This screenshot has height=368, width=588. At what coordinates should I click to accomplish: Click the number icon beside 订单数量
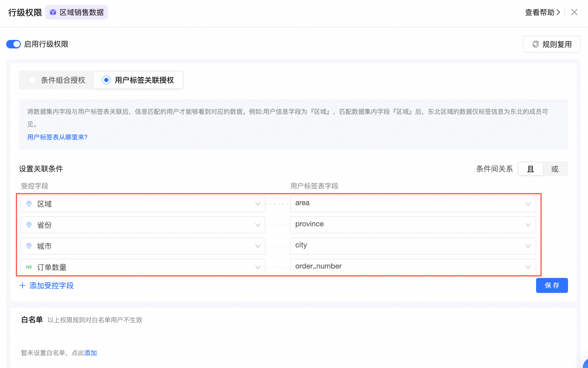(29, 267)
